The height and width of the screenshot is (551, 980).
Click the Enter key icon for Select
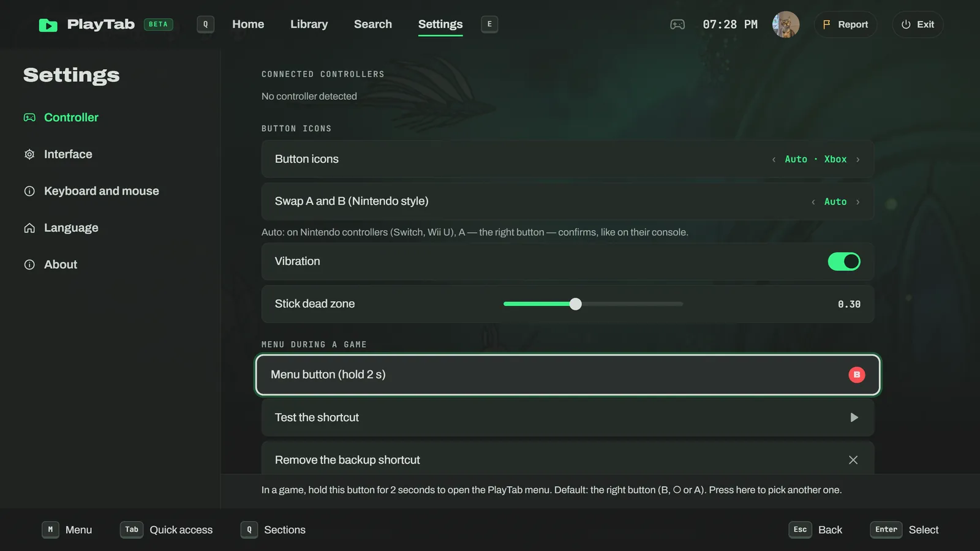886,530
